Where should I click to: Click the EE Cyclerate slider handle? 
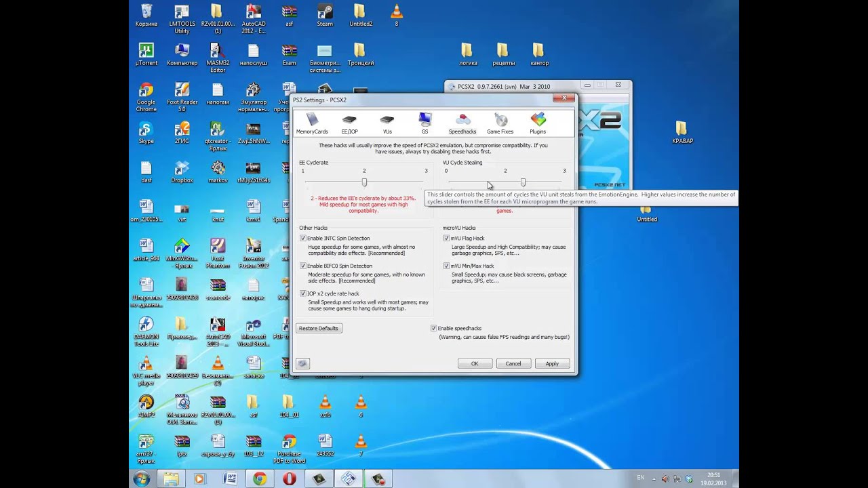(x=364, y=182)
